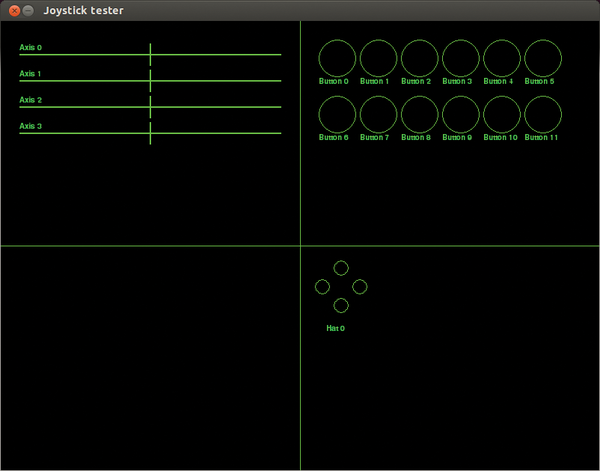Click the Button 10 circle indicator

(502, 114)
